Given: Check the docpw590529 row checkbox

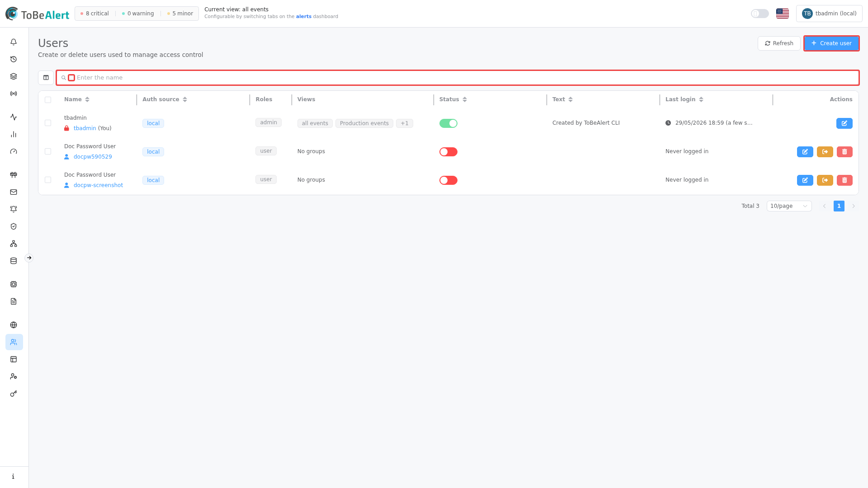Looking at the screenshot, I should click(48, 151).
